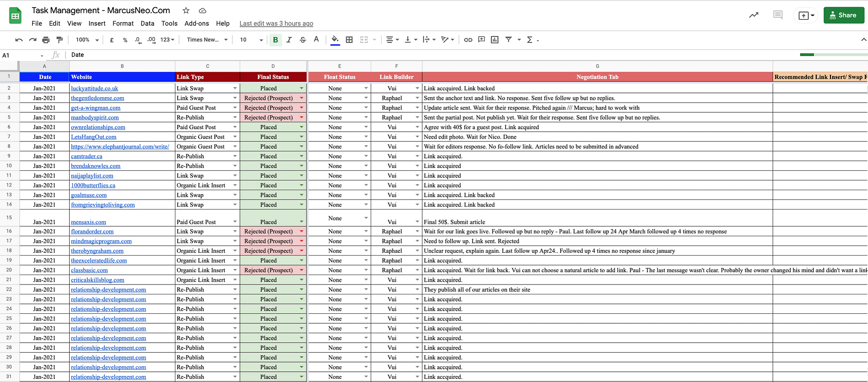Open the fill color picker
This screenshot has width=868, height=382.
[335, 40]
